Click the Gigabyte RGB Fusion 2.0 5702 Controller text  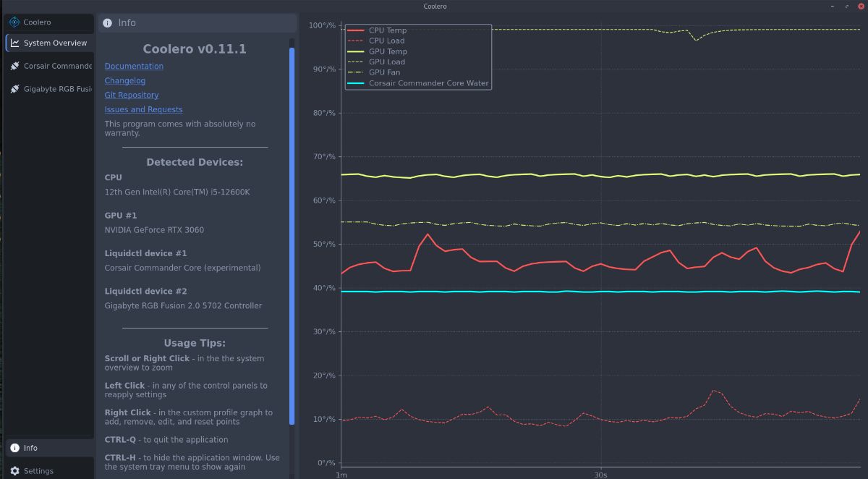click(x=183, y=305)
